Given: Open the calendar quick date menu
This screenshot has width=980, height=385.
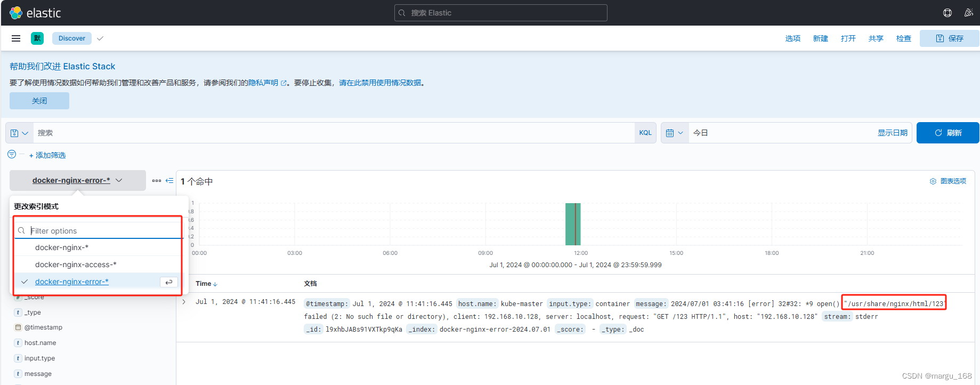Looking at the screenshot, I should (x=675, y=133).
